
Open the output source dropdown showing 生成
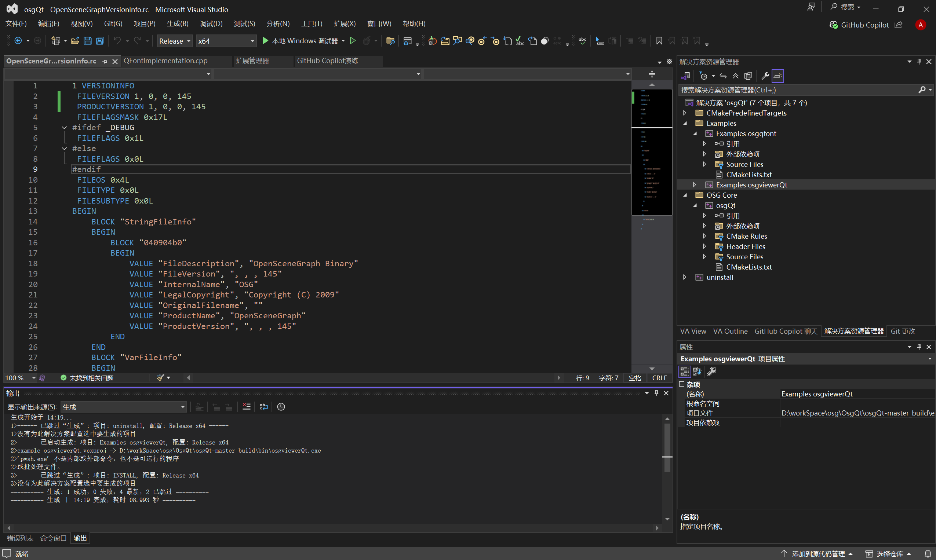pyautogui.click(x=123, y=407)
